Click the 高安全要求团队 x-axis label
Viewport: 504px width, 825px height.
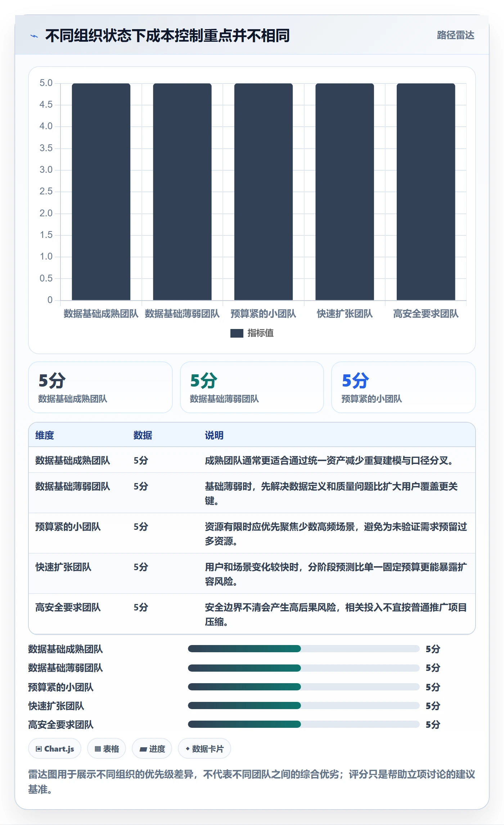coord(426,314)
